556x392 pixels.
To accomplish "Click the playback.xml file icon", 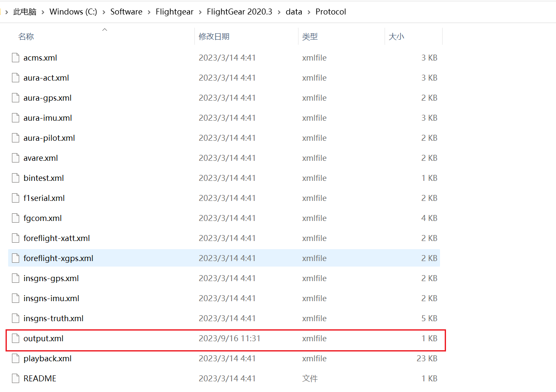I will click(x=15, y=358).
